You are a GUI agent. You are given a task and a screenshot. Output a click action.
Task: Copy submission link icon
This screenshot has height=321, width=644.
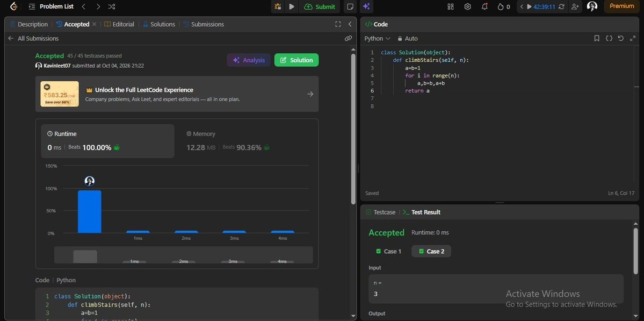click(348, 38)
